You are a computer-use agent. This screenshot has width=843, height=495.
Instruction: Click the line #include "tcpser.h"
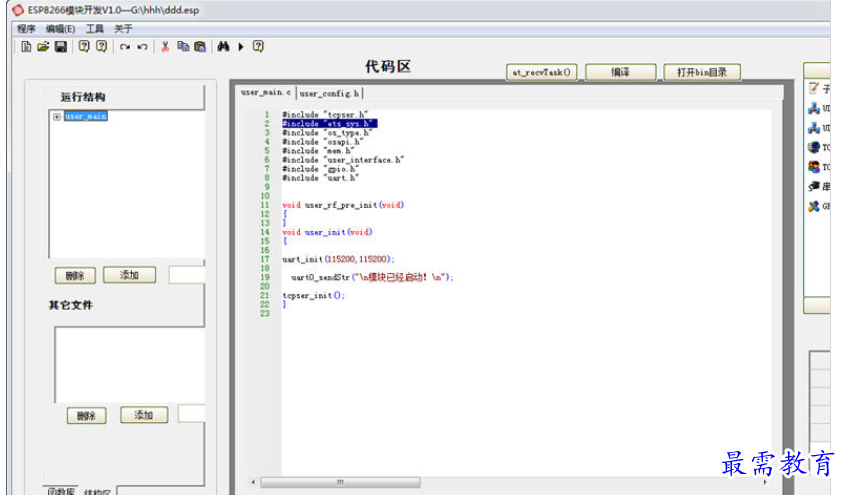point(325,114)
